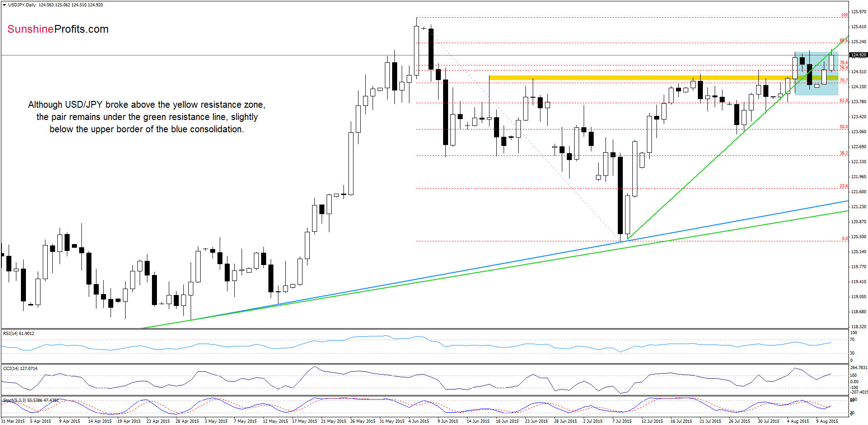Image resolution: width=868 pixels, height=425 pixels.
Task: Click the Fibonacci 50.0 level label
Action: click(x=844, y=127)
